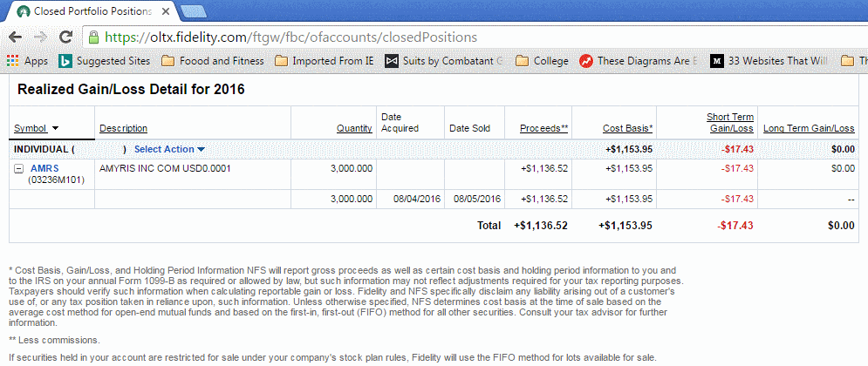This screenshot has width=868, height=366.
Task: Close the Closed Portfolio Positions tab
Action: tap(165, 11)
